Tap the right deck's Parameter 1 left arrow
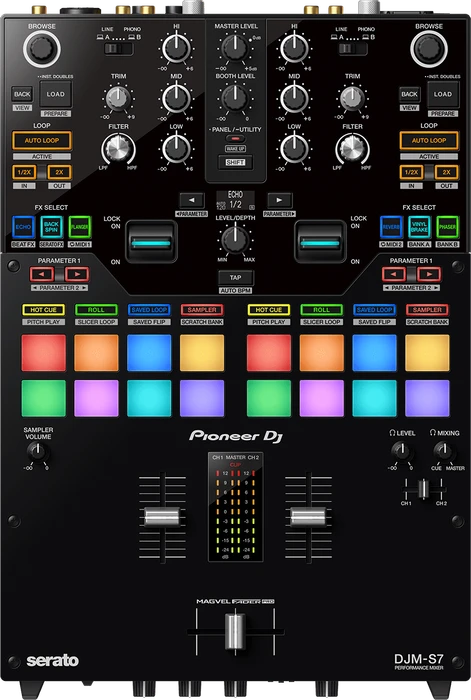The width and height of the screenshot is (471, 700). click(394, 274)
